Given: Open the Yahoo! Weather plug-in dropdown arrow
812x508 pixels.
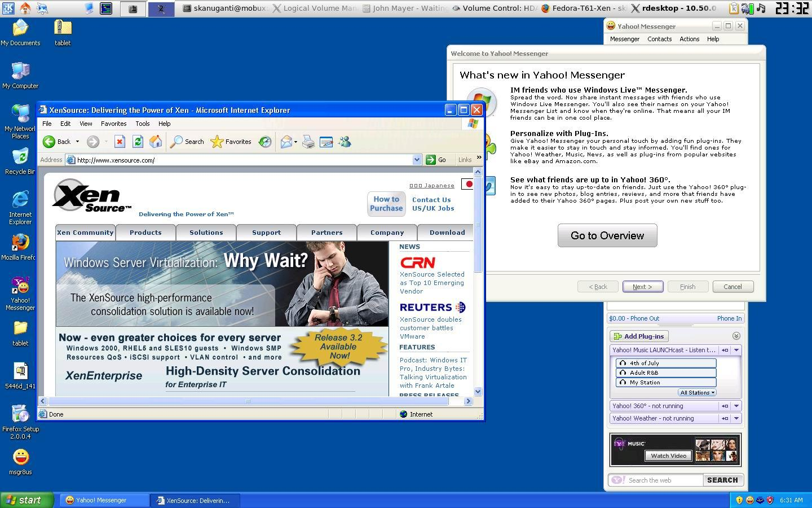Looking at the screenshot, I should (736, 418).
